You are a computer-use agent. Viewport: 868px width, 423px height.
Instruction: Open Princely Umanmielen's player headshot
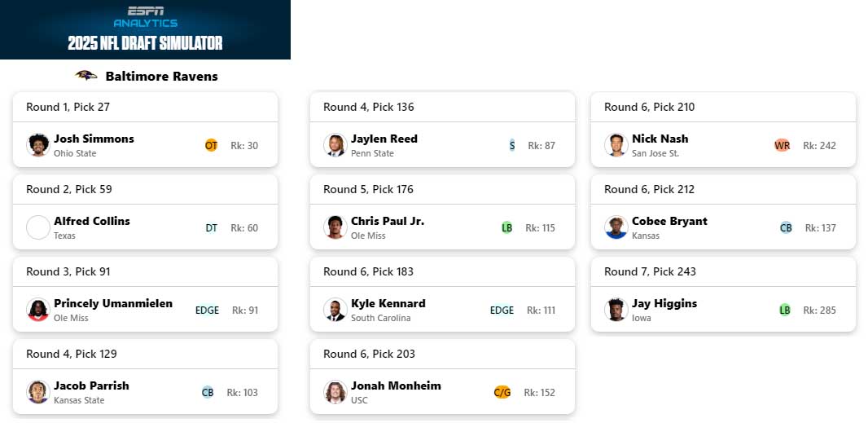[x=38, y=310]
